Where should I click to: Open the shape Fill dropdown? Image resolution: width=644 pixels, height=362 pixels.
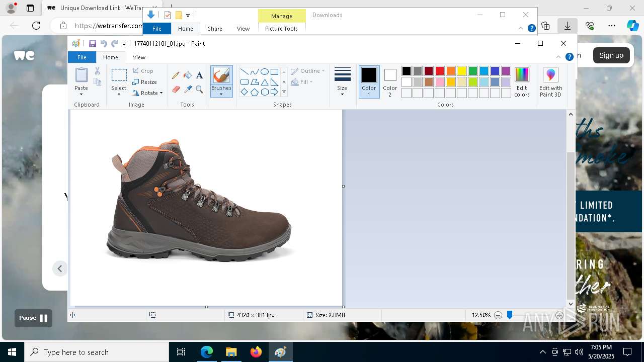302,82
